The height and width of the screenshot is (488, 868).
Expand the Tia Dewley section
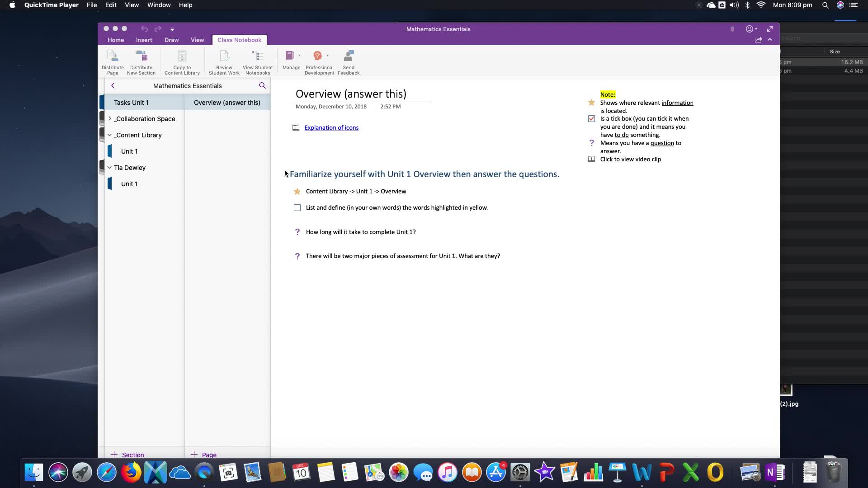tap(109, 168)
